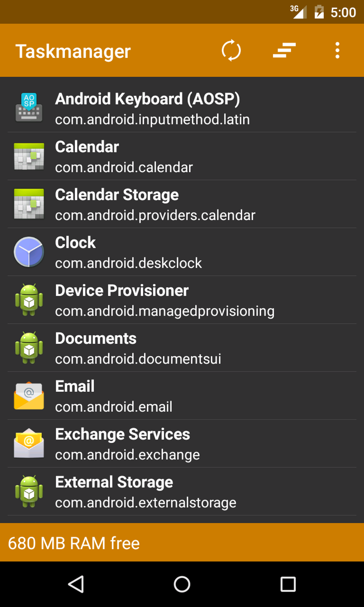Tap the Device Provisioner android icon

click(x=29, y=300)
